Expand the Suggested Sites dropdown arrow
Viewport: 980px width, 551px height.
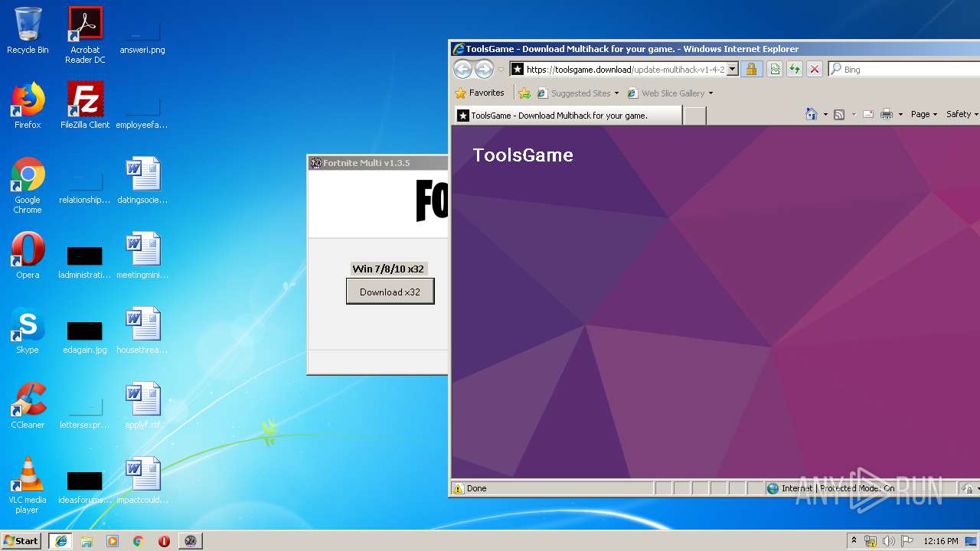(616, 93)
